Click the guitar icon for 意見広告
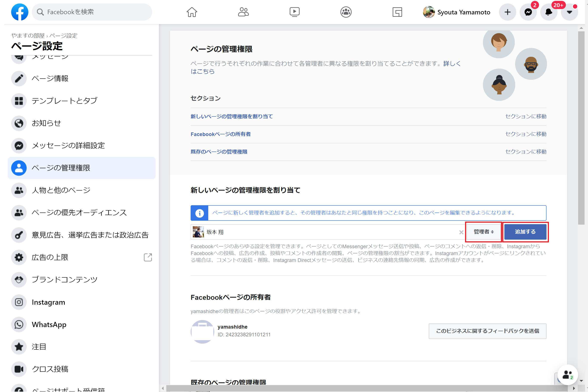The height and width of the screenshot is (392, 588). tap(19, 235)
